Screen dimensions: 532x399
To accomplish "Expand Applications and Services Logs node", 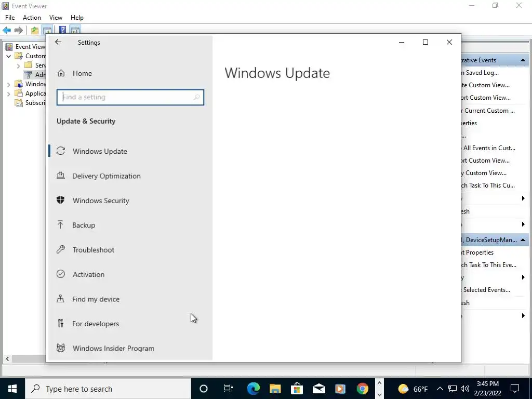I will pos(9,94).
